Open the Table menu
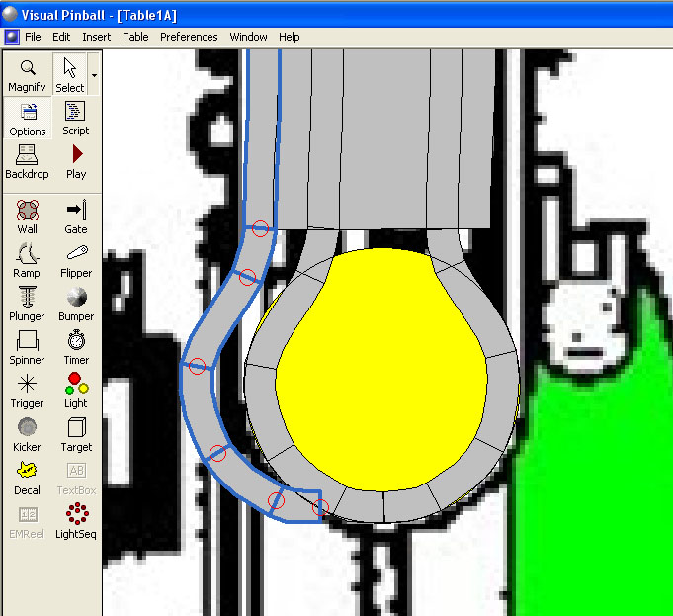This screenshot has width=673, height=616. point(135,37)
